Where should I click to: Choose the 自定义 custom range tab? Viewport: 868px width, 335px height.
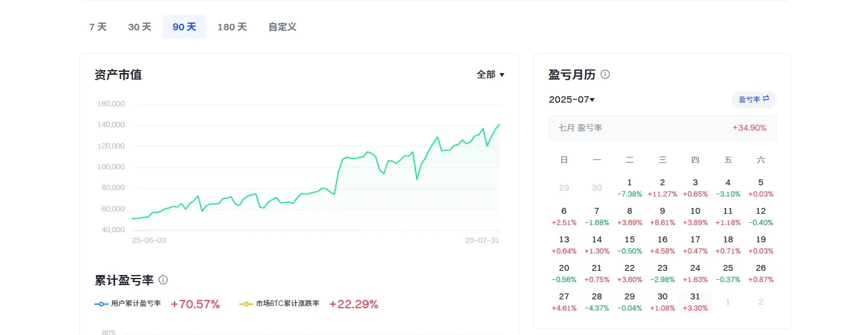[282, 27]
